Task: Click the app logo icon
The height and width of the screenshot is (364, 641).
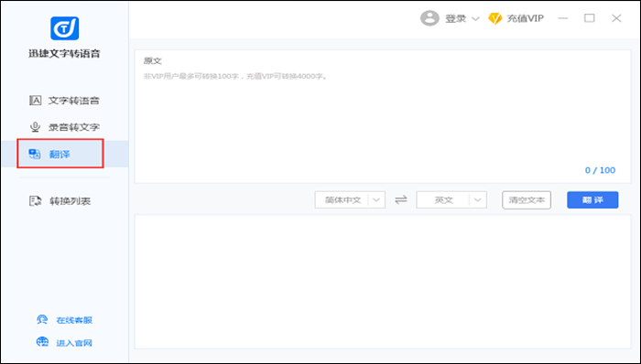Action: (65, 28)
